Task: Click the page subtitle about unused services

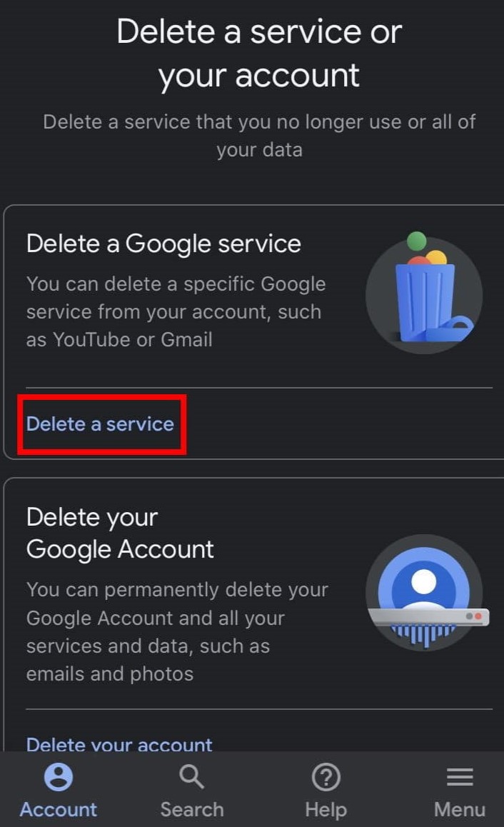Action: click(x=259, y=136)
